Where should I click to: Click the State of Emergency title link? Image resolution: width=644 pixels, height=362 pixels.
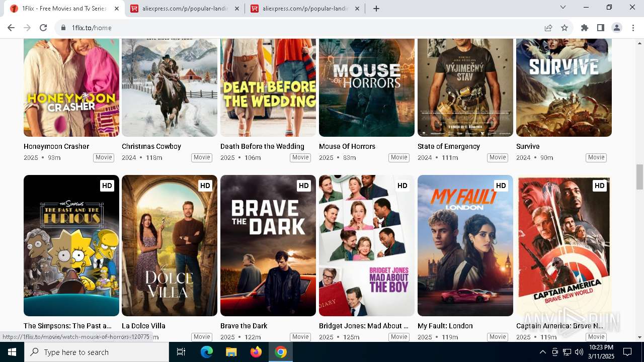pyautogui.click(x=449, y=146)
